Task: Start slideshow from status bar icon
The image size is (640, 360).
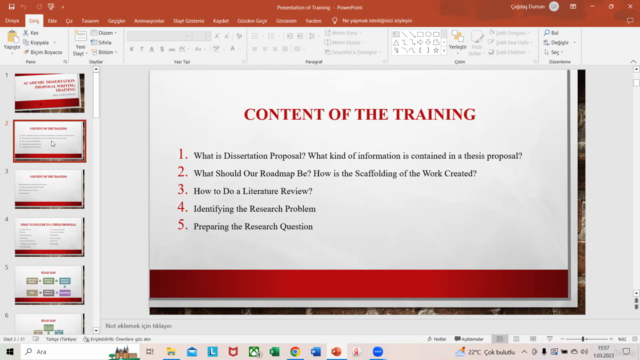Action: coord(550,339)
